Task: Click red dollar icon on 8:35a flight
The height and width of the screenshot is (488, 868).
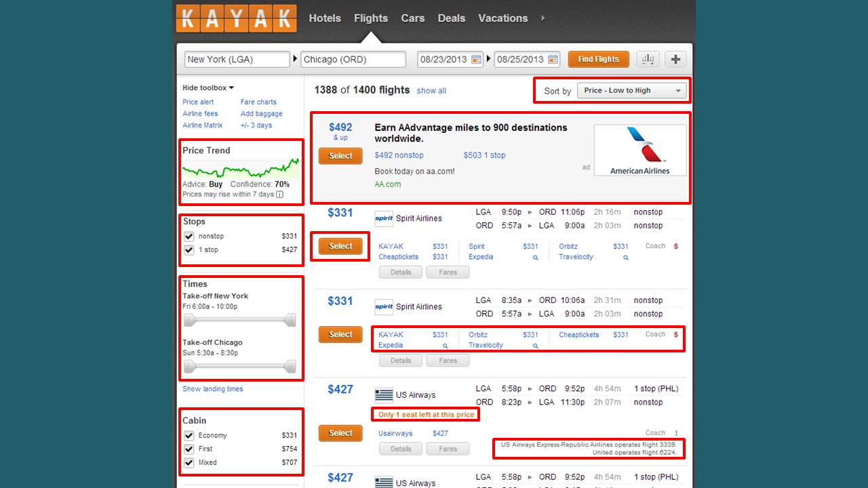Action: 675,334
